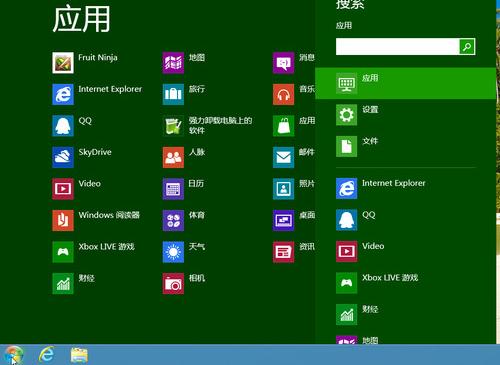
Task: Open Video app in the left apps column
Action: [76, 189]
